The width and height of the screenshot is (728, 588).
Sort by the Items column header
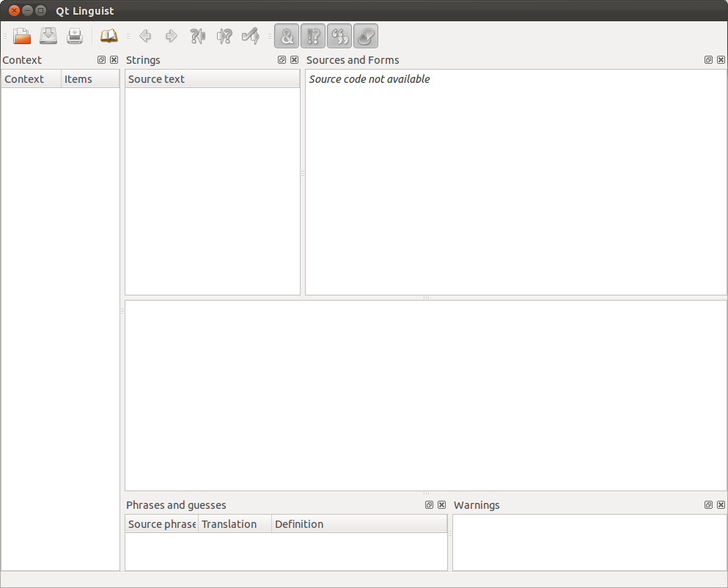click(90, 79)
